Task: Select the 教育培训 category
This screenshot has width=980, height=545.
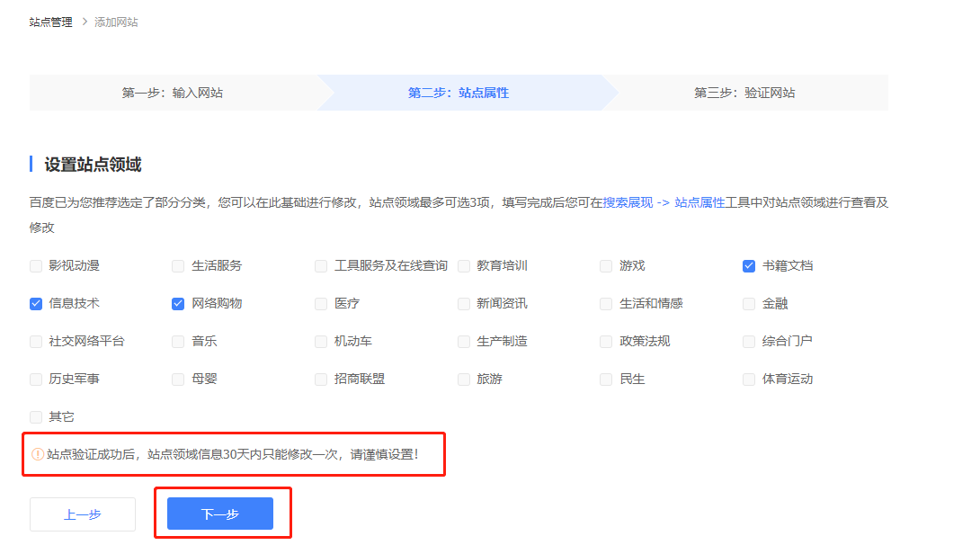Action: point(464,265)
